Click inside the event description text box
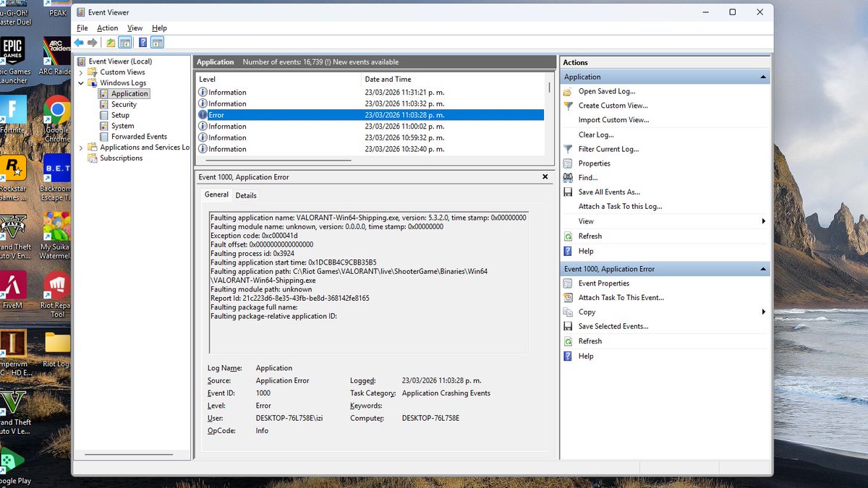The image size is (868, 488). [x=369, y=283]
